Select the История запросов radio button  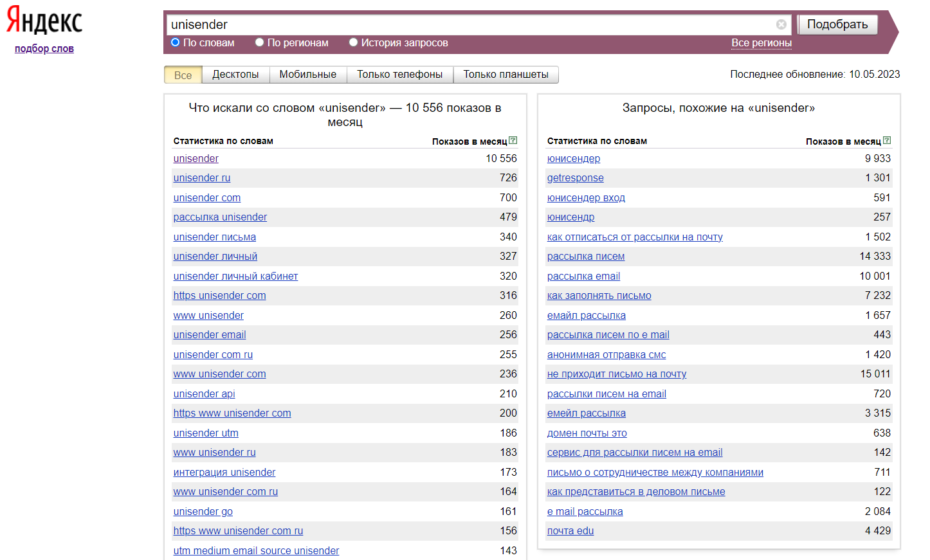(x=353, y=42)
